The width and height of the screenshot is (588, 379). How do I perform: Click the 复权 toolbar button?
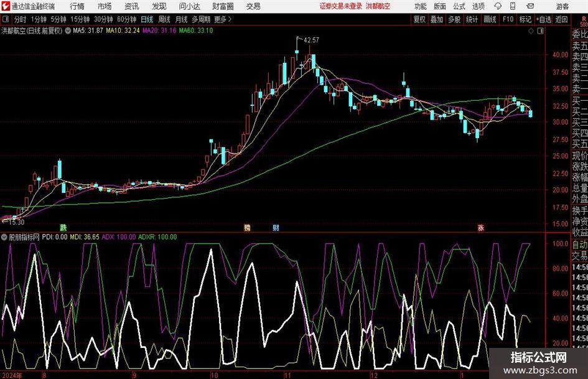(419, 19)
